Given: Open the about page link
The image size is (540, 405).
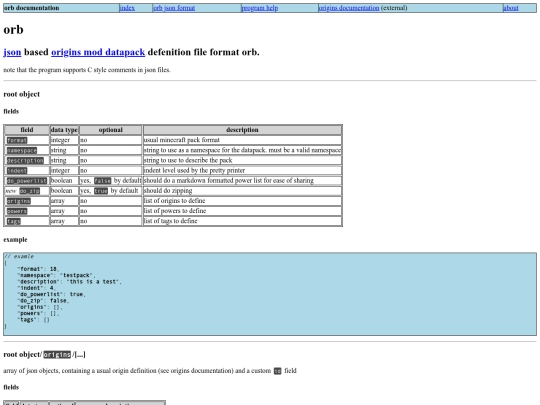Looking at the screenshot, I should (x=511, y=8).
